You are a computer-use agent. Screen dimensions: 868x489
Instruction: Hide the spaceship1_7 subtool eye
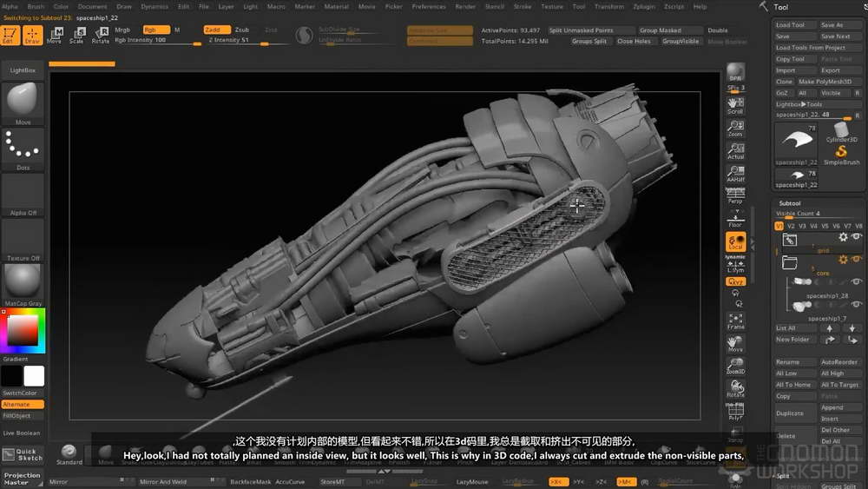856,304
